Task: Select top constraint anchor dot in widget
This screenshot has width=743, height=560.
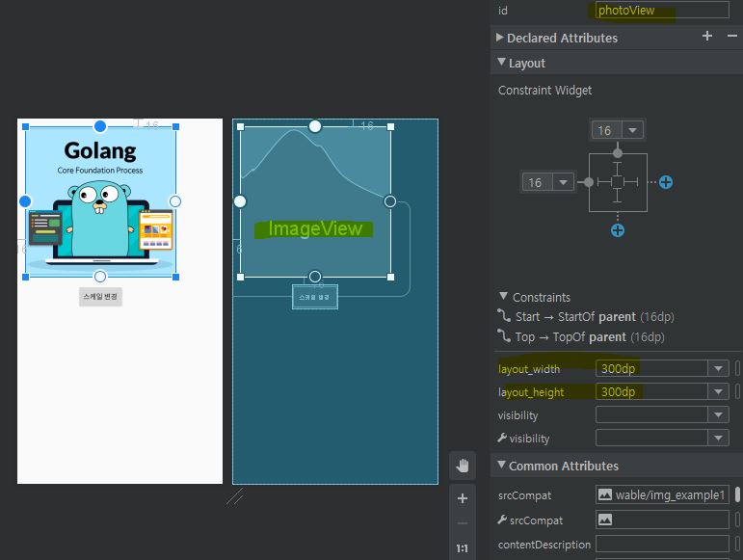Action: (618, 152)
